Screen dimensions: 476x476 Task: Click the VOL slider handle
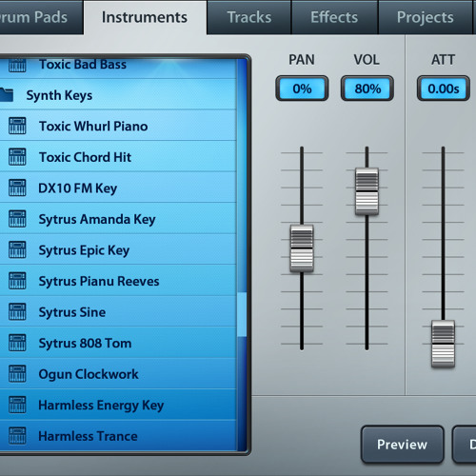pos(367,191)
